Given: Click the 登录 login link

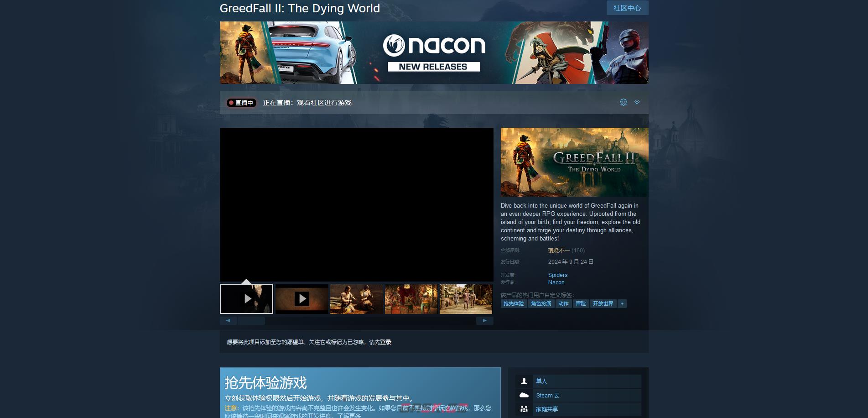Looking at the screenshot, I should (x=386, y=342).
